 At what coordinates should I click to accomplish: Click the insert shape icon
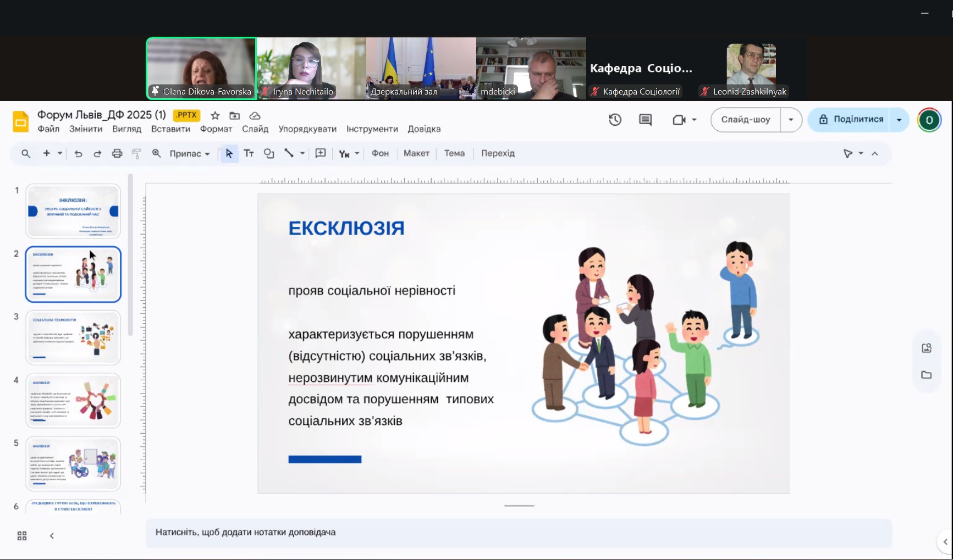pyautogui.click(x=269, y=154)
